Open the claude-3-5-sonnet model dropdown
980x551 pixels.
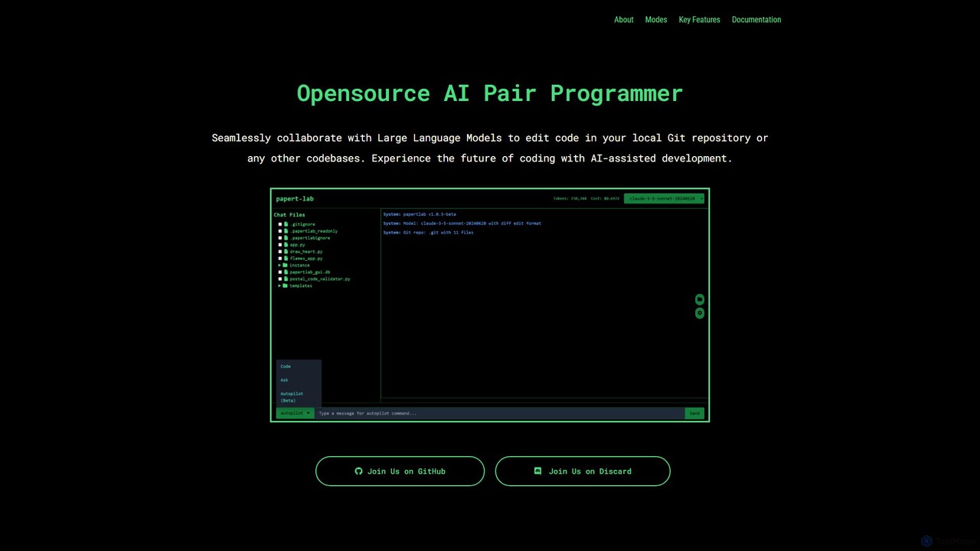664,198
